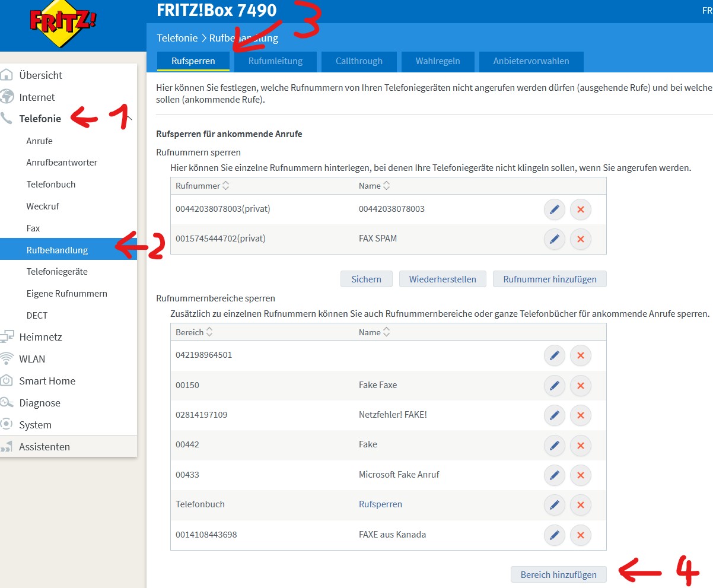This screenshot has width=713, height=588.
Task: Click the 0014108443698 range cell
Action: coord(206,535)
